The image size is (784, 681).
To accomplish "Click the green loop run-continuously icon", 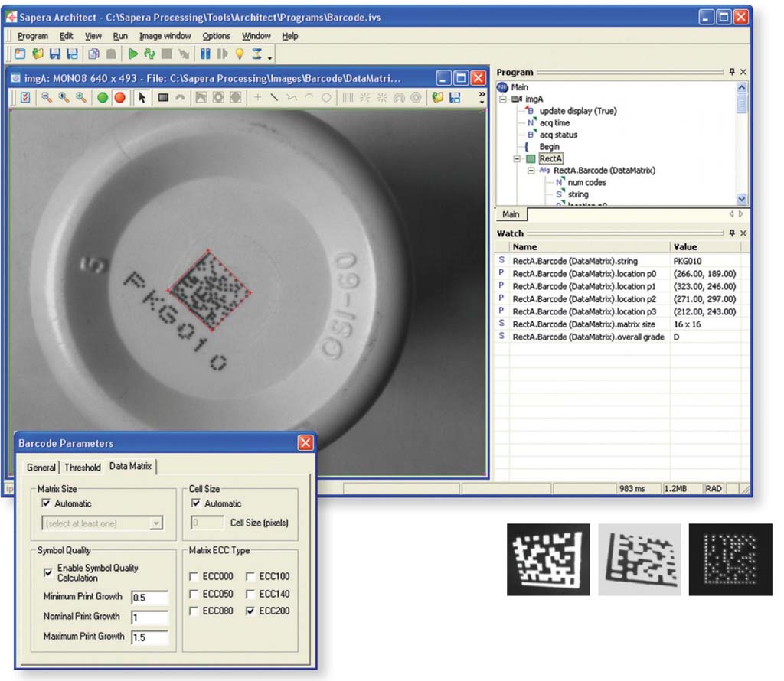I will pos(149,54).
